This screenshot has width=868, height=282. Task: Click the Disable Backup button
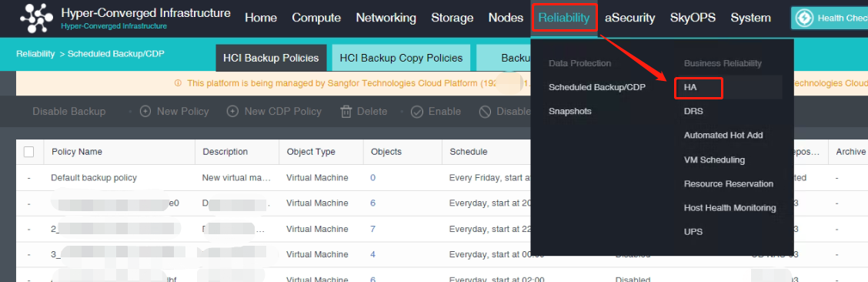tap(68, 112)
